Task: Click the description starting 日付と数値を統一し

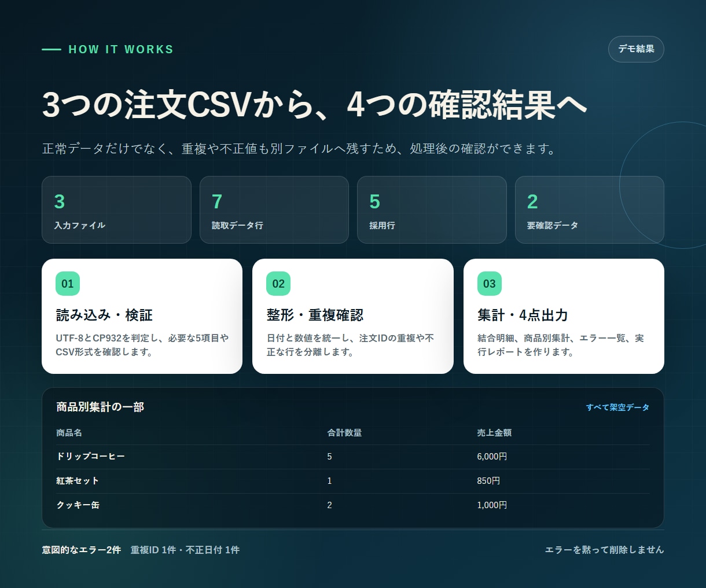Action: tap(350, 345)
